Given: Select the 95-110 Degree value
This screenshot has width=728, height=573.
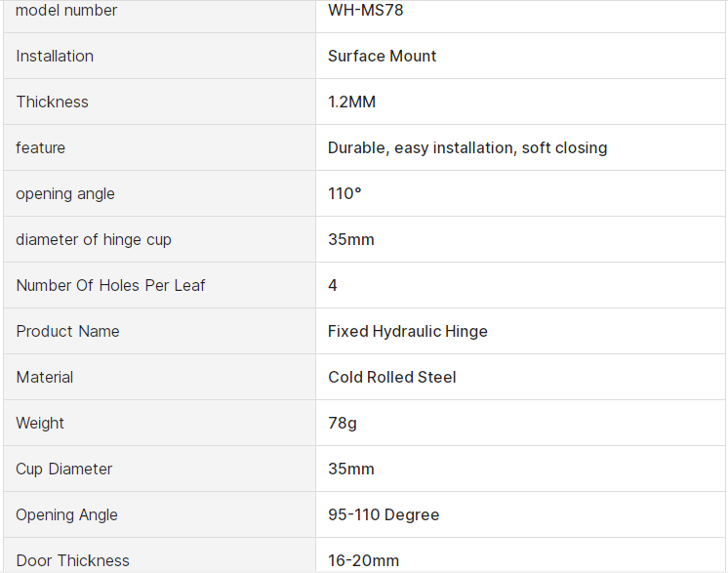Looking at the screenshot, I should click(383, 514).
